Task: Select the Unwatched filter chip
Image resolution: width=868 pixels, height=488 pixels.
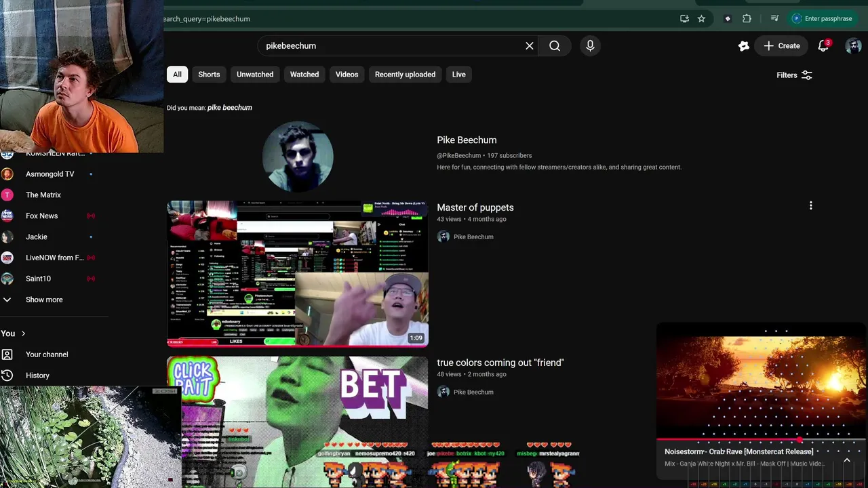Action: pyautogui.click(x=255, y=75)
